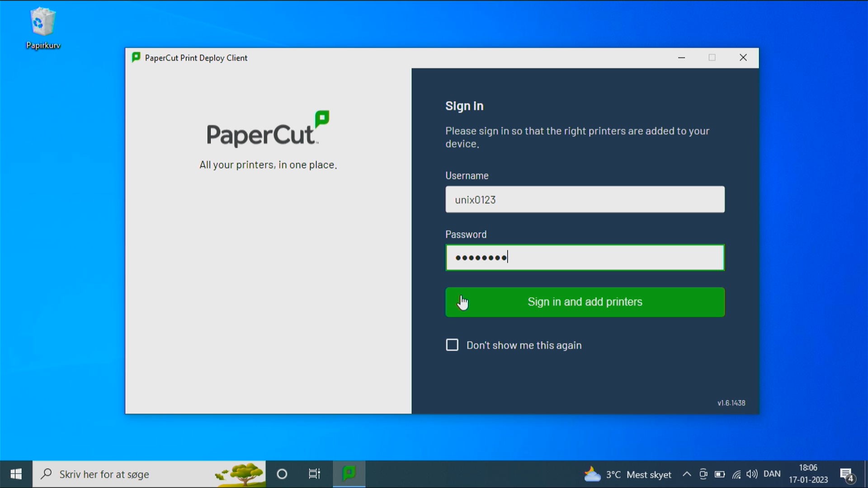Click the PaperCut icon in title bar
This screenshot has width=868, height=488.
[136, 57]
